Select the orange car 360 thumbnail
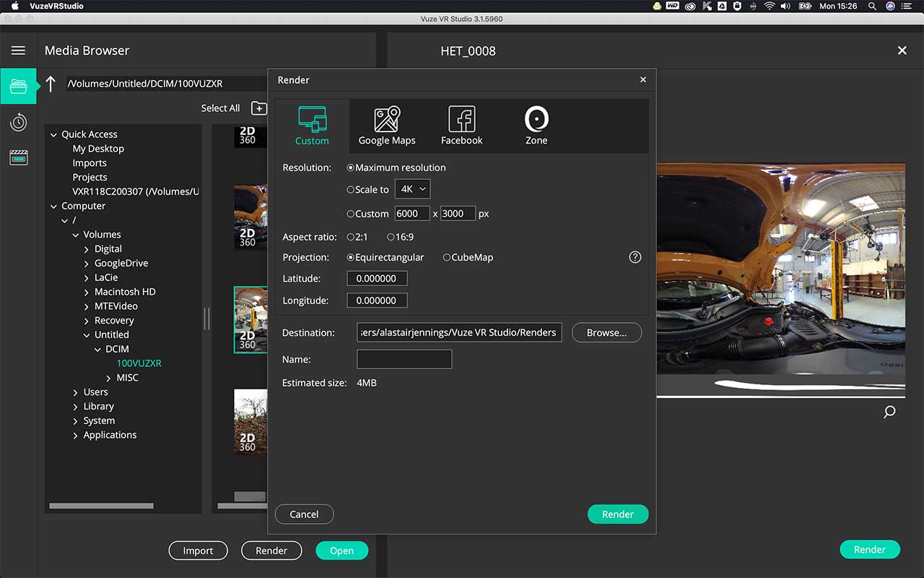 coord(250,217)
